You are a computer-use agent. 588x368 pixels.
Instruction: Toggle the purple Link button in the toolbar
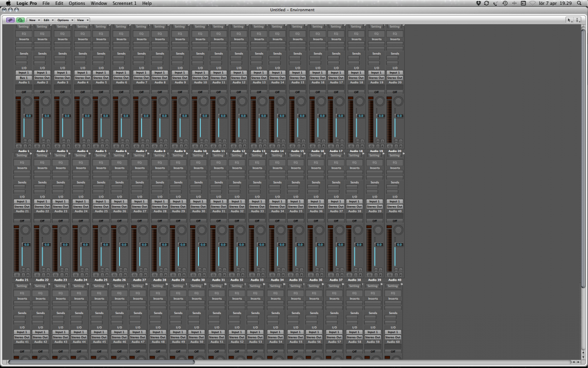pyautogui.click(x=10, y=20)
